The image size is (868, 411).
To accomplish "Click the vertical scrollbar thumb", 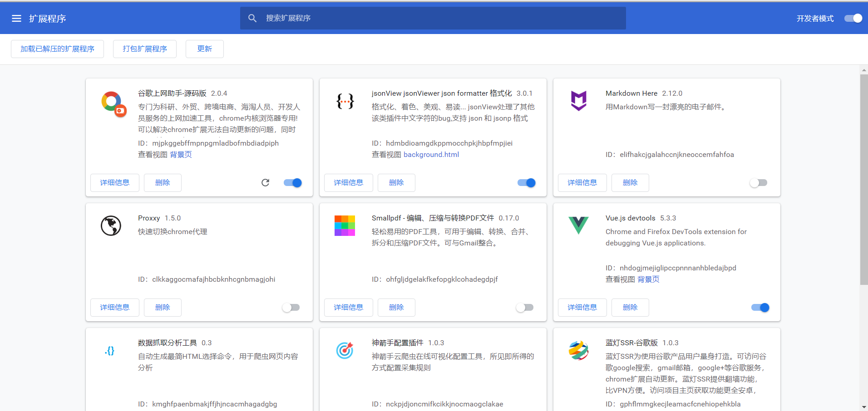I will point(864,180).
